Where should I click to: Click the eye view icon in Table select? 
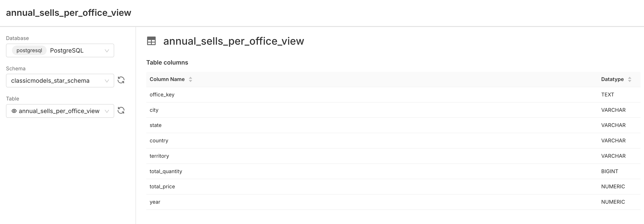pyautogui.click(x=14, y=111)
